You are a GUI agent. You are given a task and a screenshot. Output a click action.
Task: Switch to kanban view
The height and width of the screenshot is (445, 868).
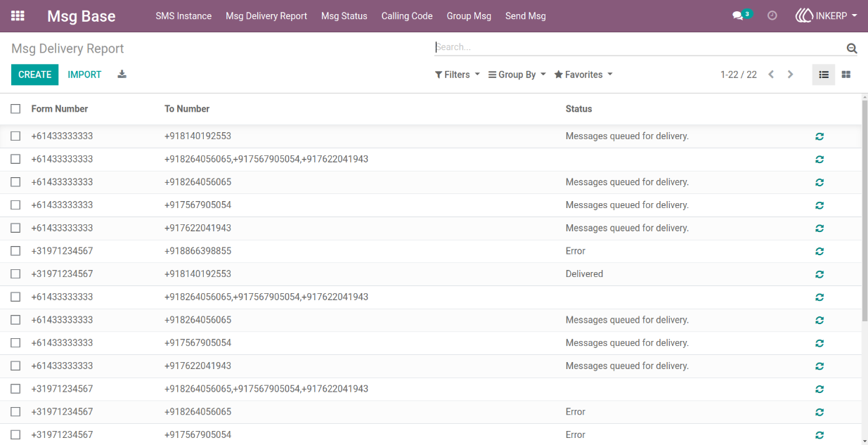tap(846, 75)
